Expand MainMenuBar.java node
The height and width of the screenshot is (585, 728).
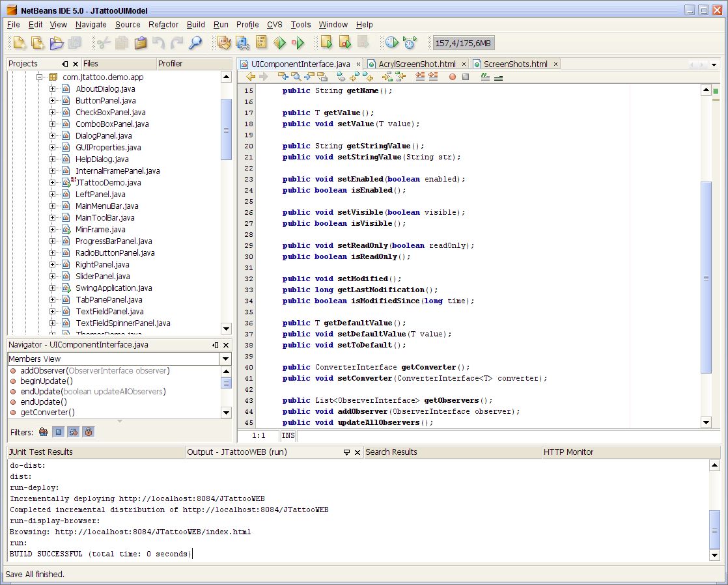pyautogui.click(x=53, y=206)
